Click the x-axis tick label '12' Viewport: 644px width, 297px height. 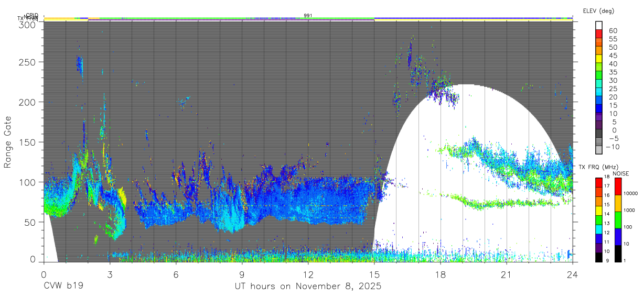pyautogui.click(x=308, y=274)
